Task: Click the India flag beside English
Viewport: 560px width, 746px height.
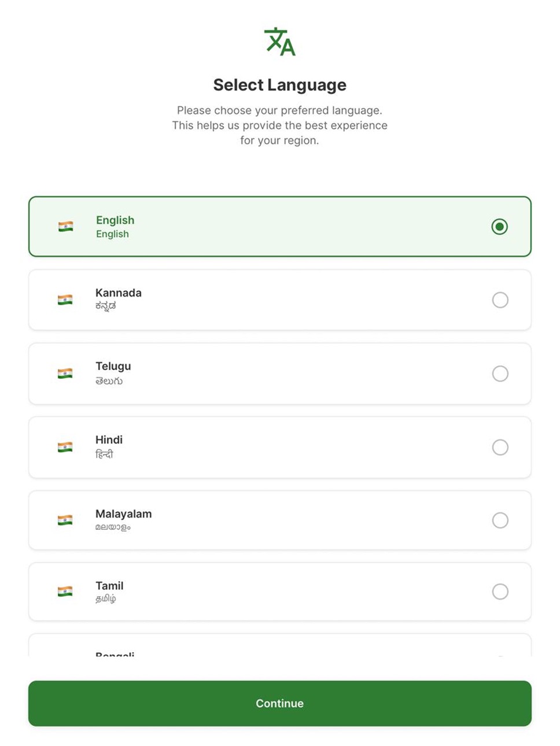Action: pyautogui.click(x=66, y=227)
